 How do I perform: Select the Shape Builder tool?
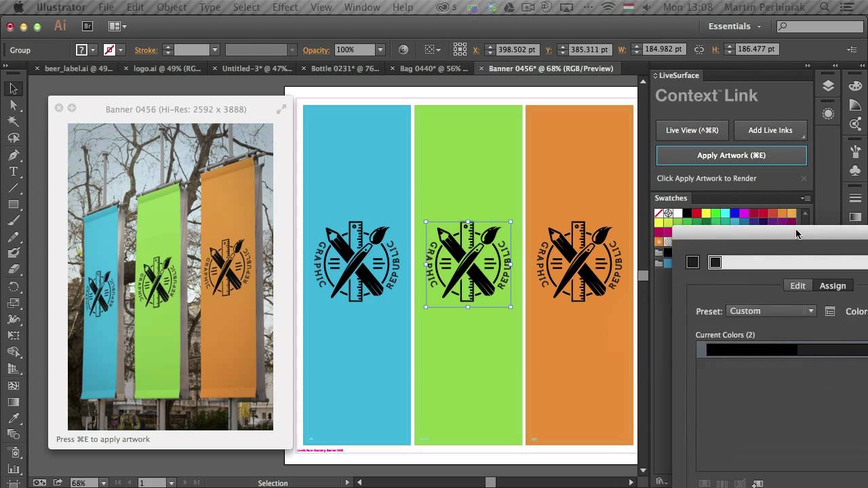(x=14, y=352)
